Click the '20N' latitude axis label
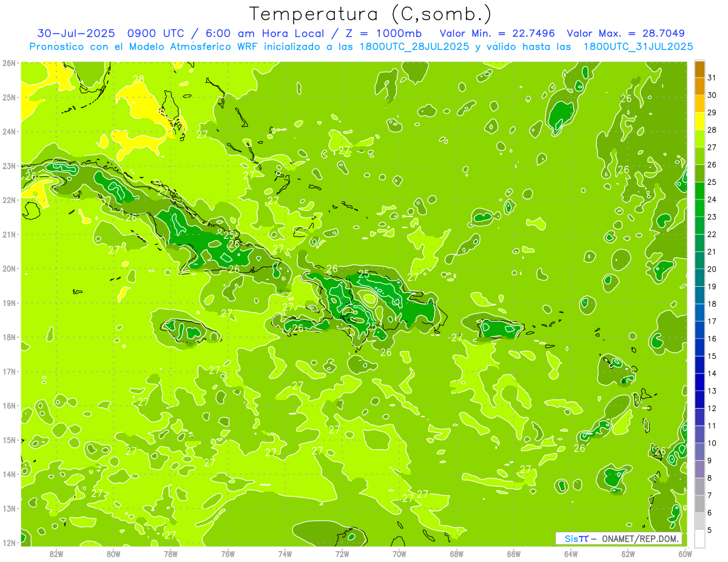 (9, 269)
